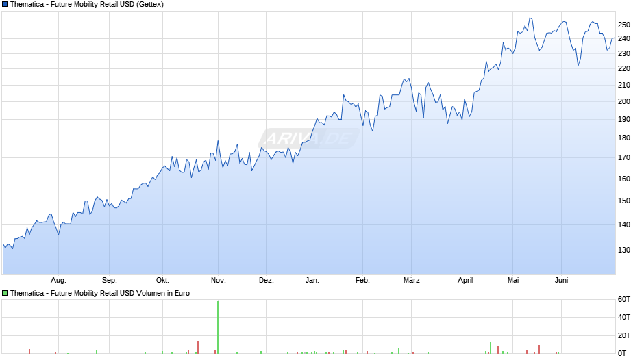Click the 150 price axis value
The width and height of the screenshot is (644, 360).
point(624,201)
